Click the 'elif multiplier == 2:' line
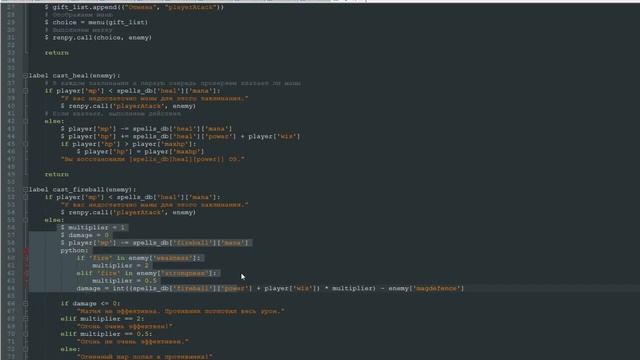The width and height of the screenshot is (640, 360). pos(102,319)
